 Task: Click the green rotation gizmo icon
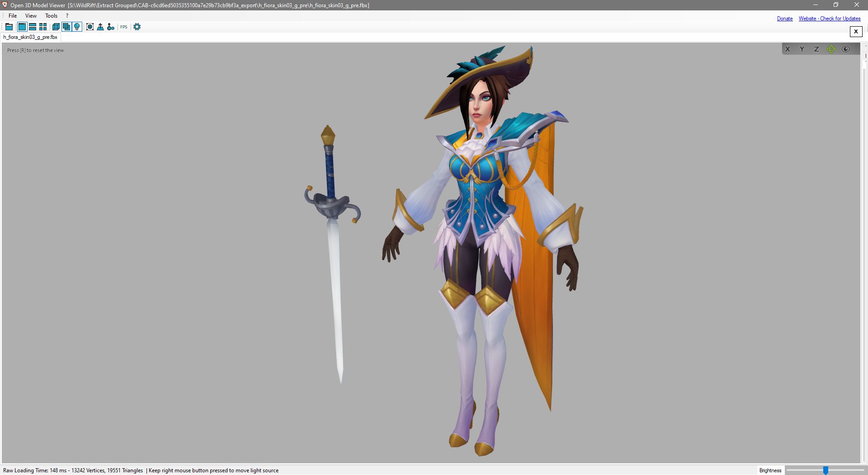[x=831, y=49]
